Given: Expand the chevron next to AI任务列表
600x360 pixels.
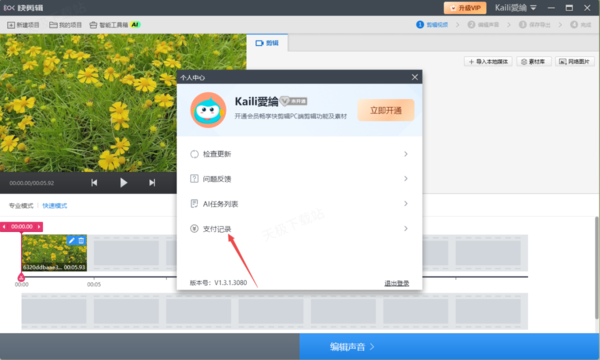Looking at the screenshot, I should click(406, 204).
